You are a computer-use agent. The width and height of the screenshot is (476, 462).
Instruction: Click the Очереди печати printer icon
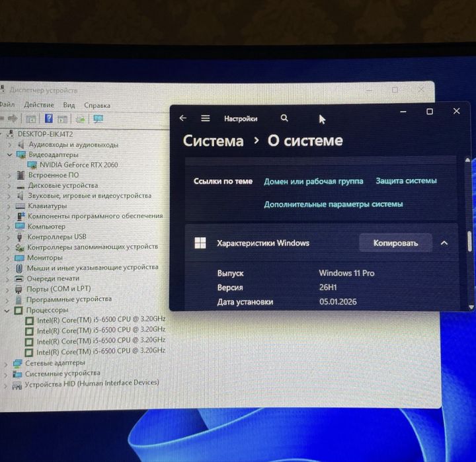[19, 279]
